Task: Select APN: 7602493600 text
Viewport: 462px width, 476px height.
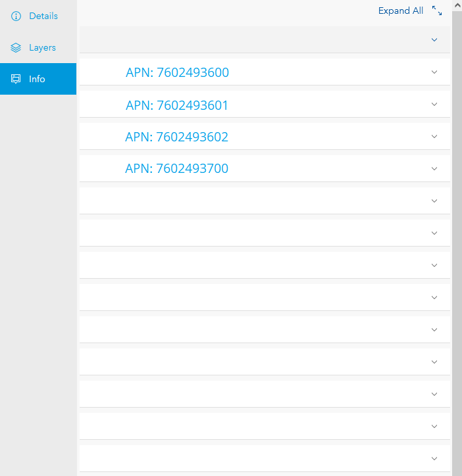Action: pos(177,72)
